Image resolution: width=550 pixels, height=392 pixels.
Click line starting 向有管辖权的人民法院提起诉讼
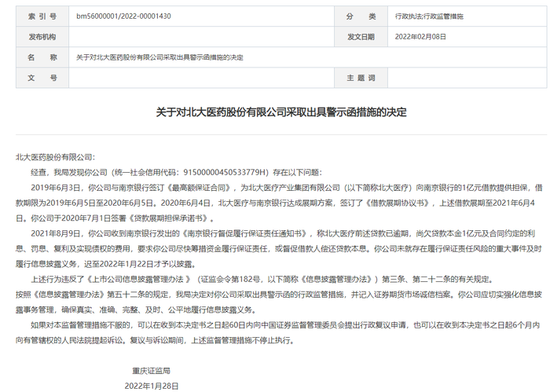pyautogui.click(x=155, y=340)
